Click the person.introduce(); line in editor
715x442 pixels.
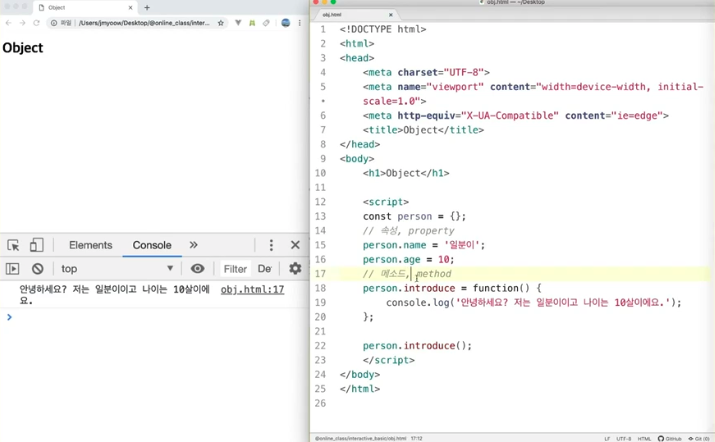pos(417,346)
